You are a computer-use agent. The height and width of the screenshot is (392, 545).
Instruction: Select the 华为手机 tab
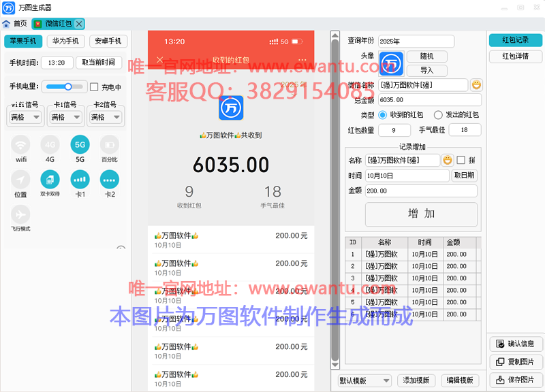[x=65, y=41]
